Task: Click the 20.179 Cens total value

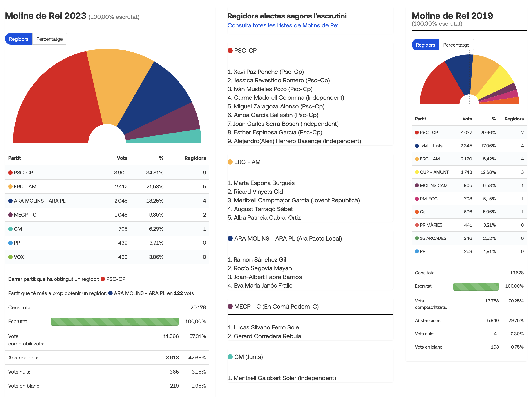Action: [x=198, y=308]
